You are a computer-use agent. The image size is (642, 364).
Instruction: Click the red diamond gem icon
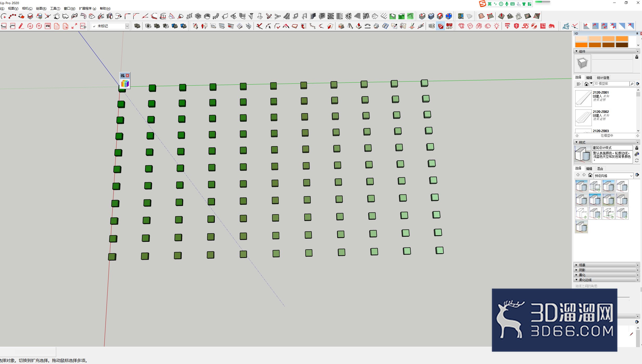point(461,26)
